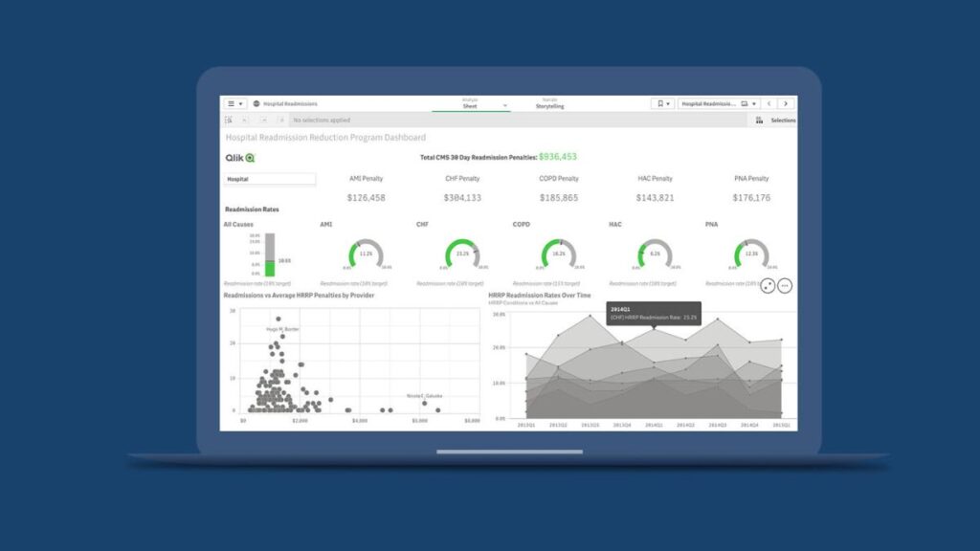Expand the chart to full screen
Viewport: 980px width, 551px height.
tap(768, 285)
